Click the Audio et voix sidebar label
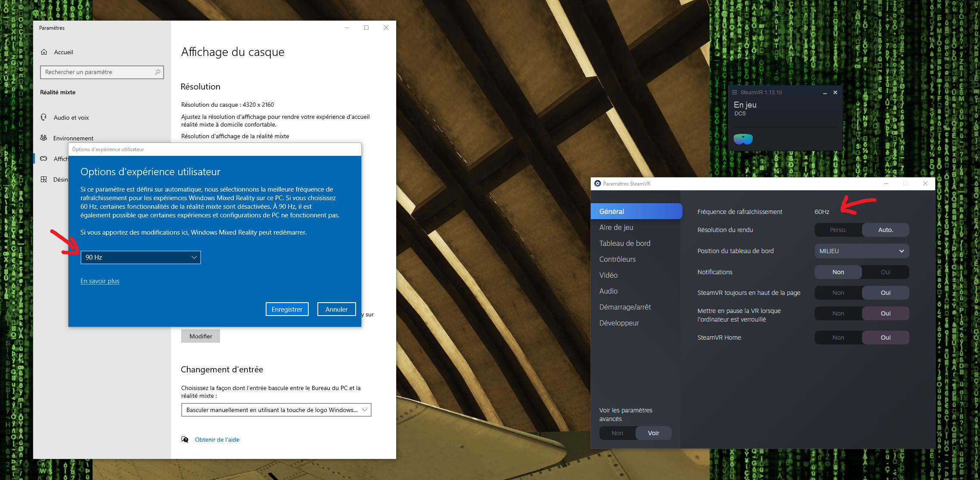This screenshot has width=980, height=480. pos(71,118)
